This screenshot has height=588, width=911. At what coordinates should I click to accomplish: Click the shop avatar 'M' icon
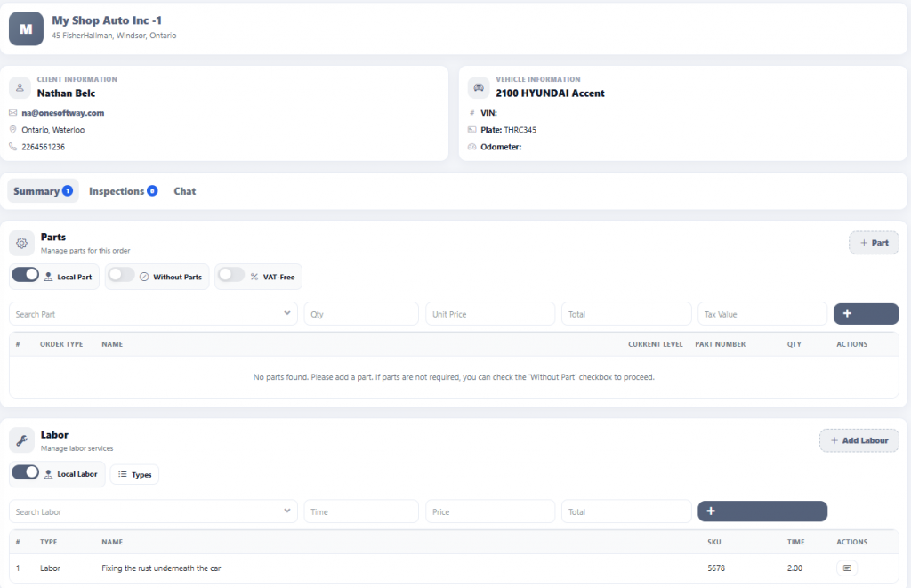[26, 28]
